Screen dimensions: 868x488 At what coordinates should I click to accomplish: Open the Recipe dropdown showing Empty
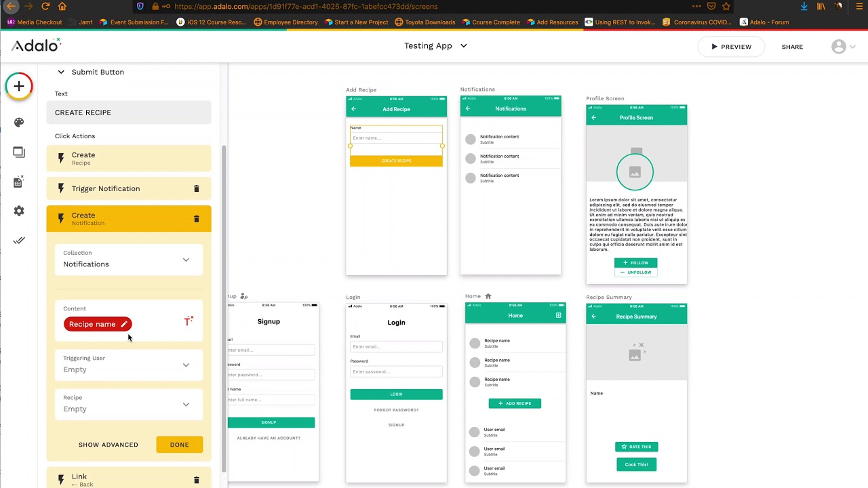[186, 405]
